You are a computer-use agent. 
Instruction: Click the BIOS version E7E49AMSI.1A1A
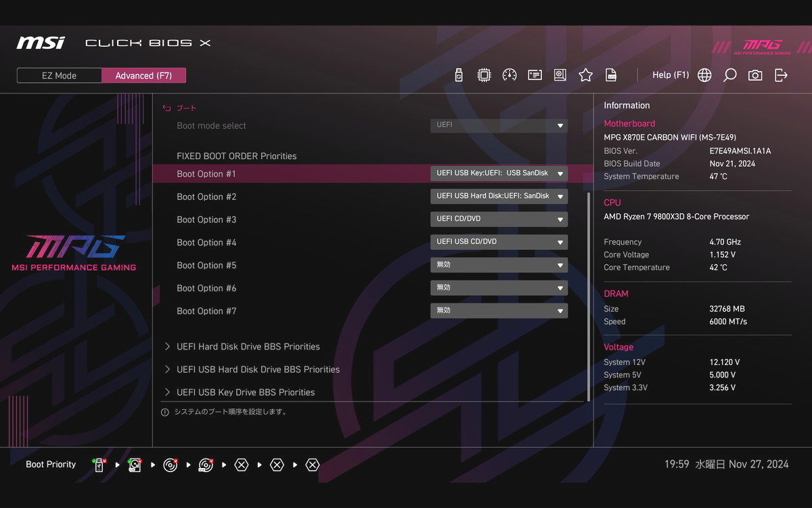[x=740, y=151]
